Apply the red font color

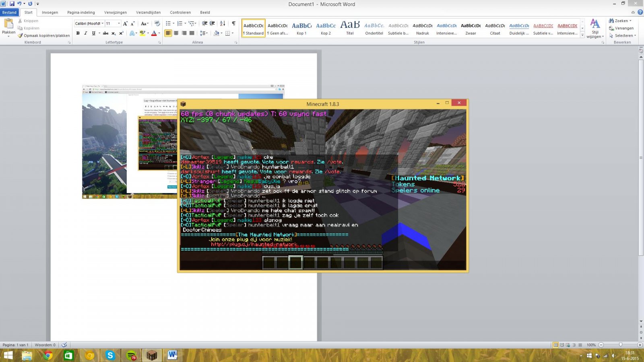pyautogui.click(x=154, y=33)
